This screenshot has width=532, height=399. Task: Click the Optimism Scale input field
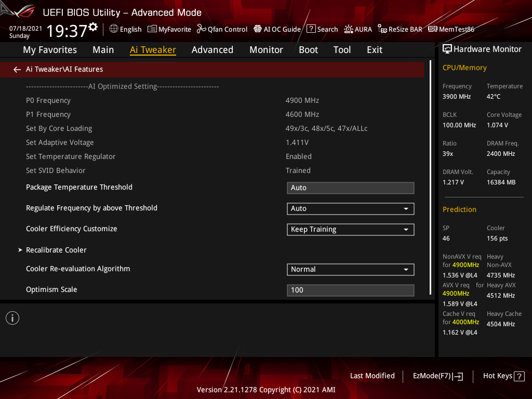click(x=350, y=290)
